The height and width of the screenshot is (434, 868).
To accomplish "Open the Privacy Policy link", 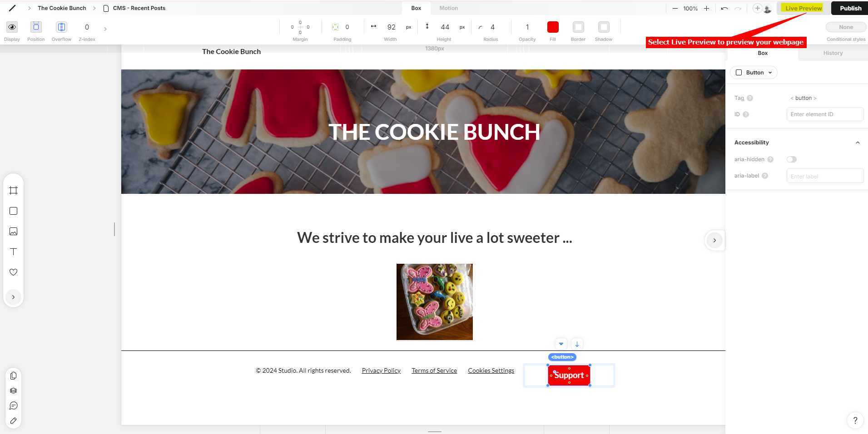I will [x=381, y=370].
